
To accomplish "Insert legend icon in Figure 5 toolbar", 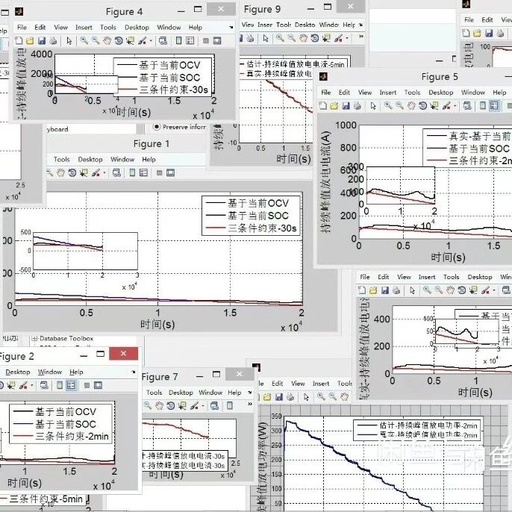I will pyautogui.click(x=494, y=106).
